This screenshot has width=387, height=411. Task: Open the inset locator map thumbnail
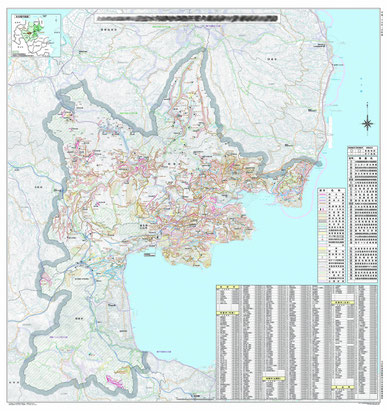[36, 36]
